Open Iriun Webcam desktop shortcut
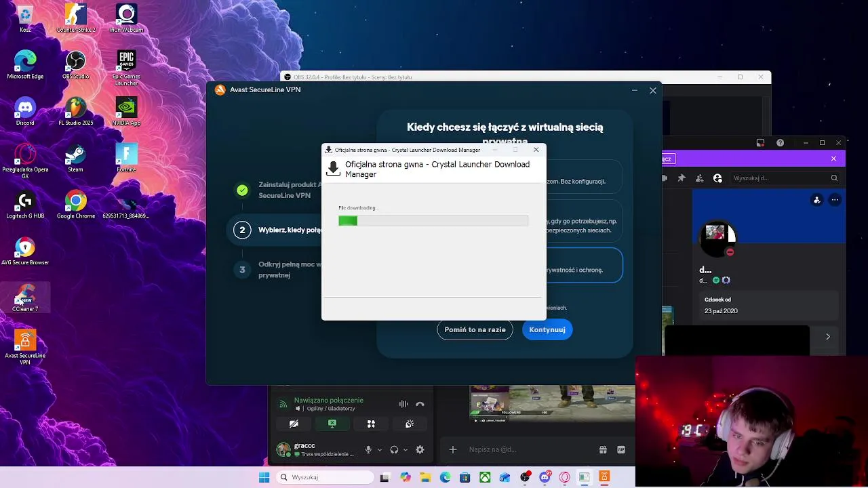 (x=126, y=19)
